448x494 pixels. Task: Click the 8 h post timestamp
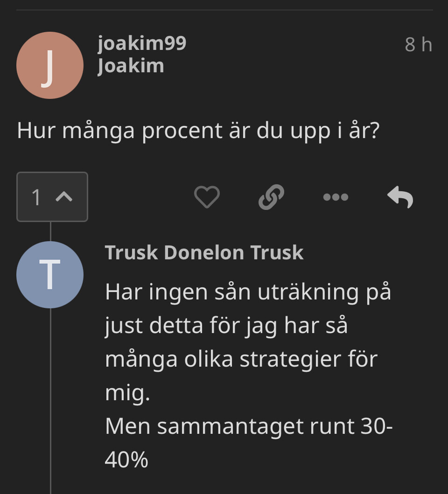419,45
